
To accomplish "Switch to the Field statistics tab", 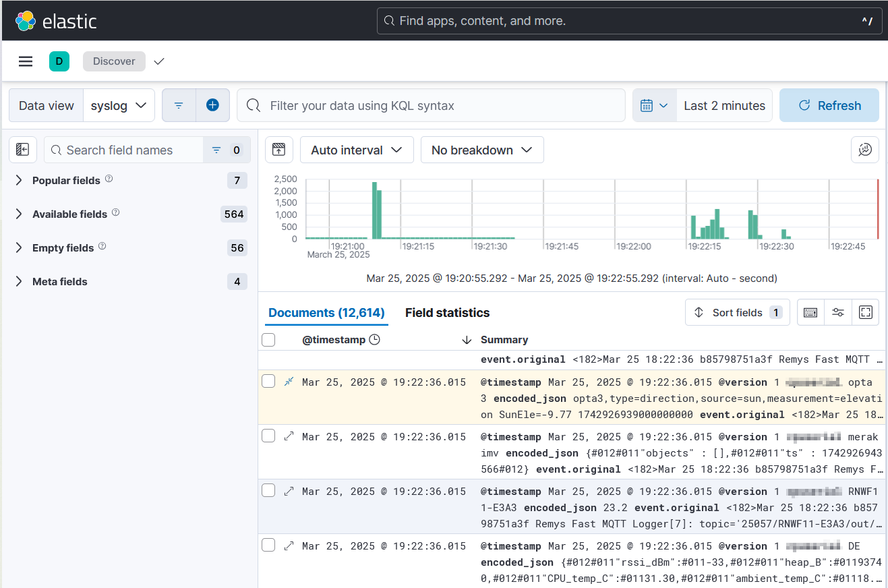I will pos(447,312).
